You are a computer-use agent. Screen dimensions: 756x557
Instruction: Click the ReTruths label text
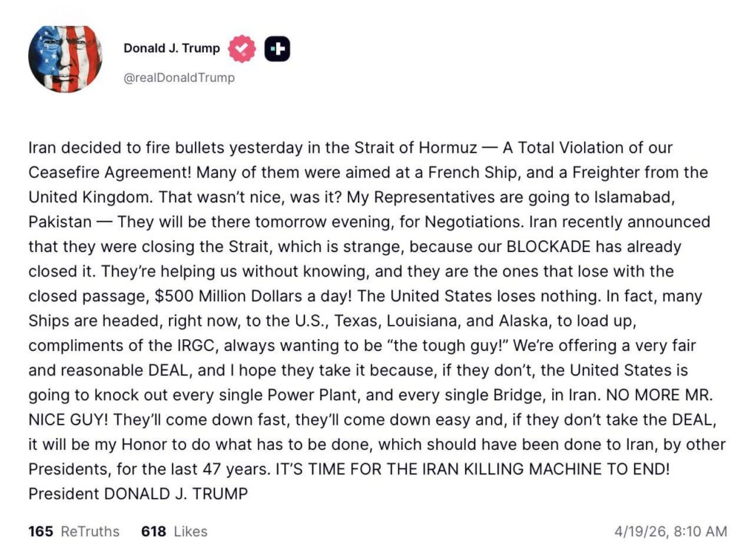90,531
